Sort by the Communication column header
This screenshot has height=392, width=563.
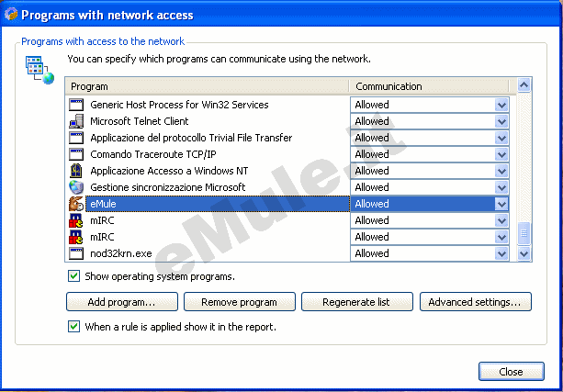[429, 86]
